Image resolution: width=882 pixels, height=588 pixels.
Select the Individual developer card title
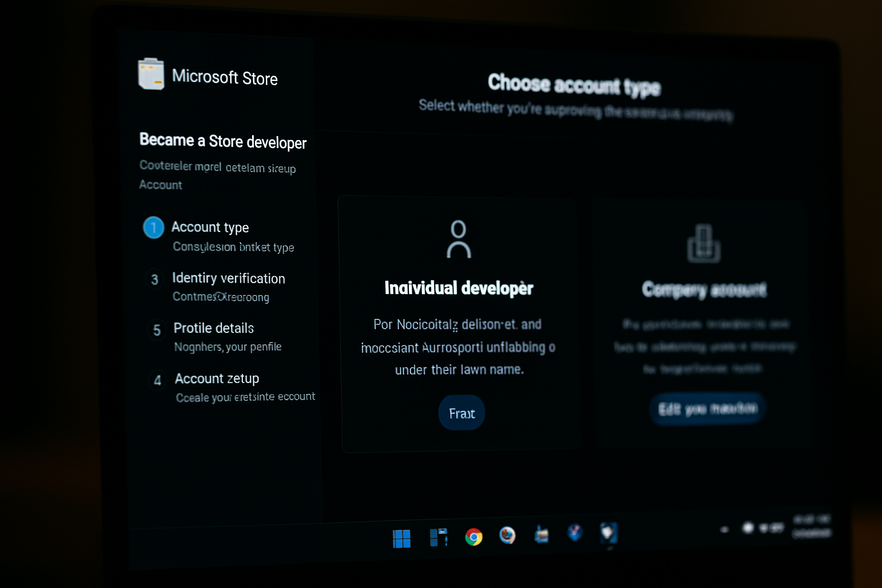(x=459, y=288)
